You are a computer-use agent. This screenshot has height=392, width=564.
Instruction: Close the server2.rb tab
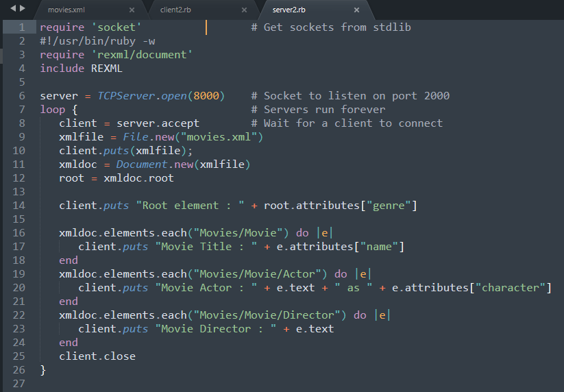(356, 10)
